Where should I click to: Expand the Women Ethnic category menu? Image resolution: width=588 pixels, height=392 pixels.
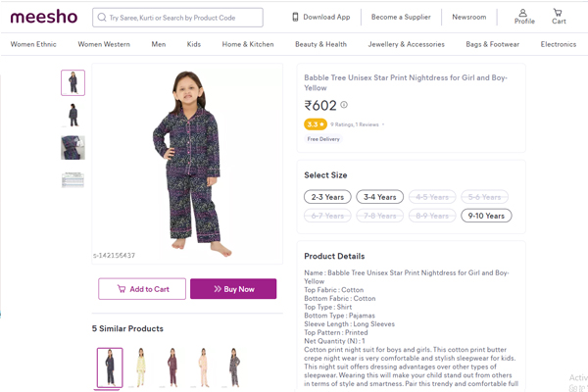pyautogui.click(x=33, y=44)
